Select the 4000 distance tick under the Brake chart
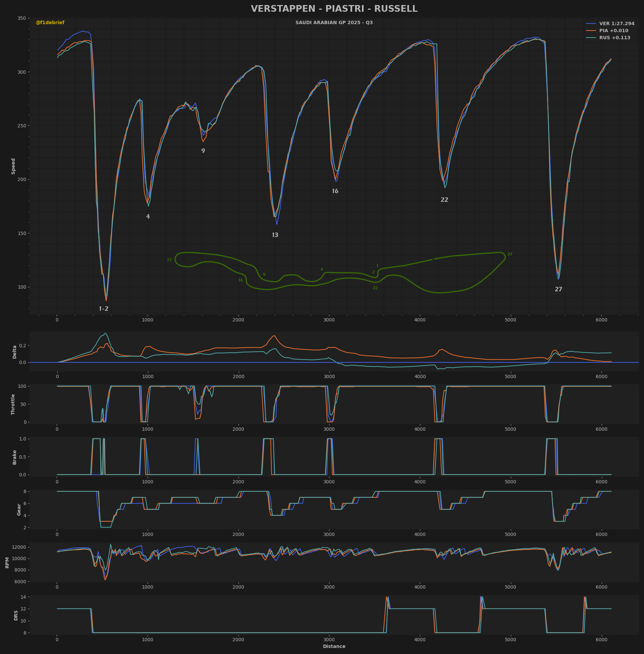Image resolution: width=644 pixels, height=654 pixels. point(420,482)
